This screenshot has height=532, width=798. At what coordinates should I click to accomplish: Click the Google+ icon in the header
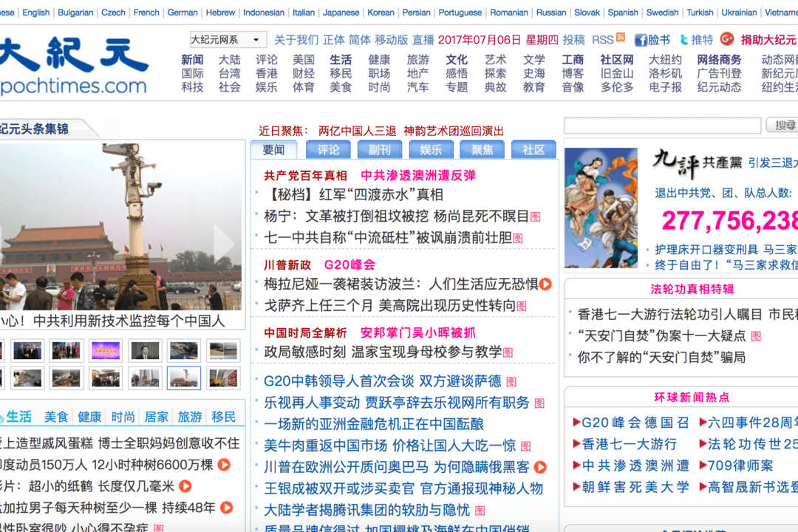(727, 40)
